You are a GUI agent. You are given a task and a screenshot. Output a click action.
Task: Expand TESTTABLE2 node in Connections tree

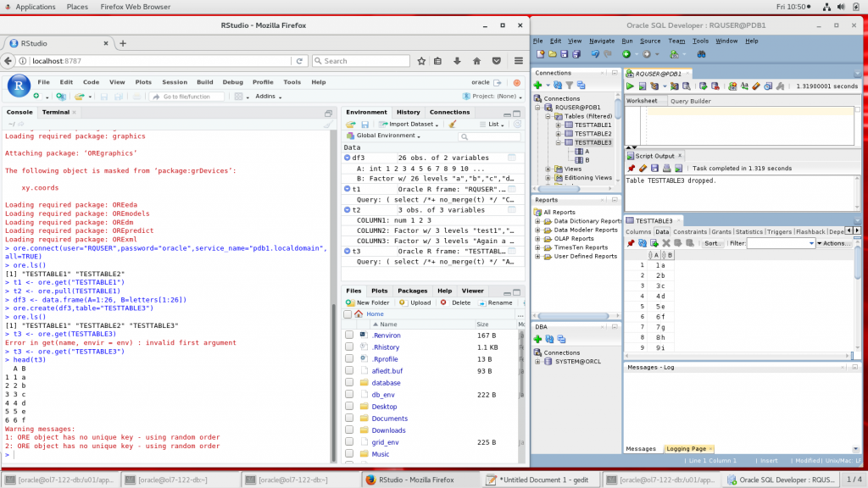coord(559,134)
